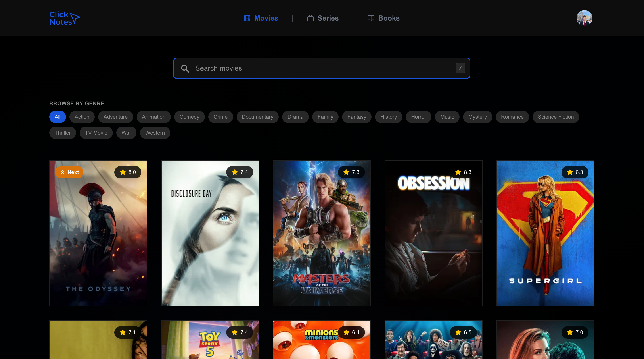
Task: Open the Masters of the Universe poster
Action: click(322, 233)
